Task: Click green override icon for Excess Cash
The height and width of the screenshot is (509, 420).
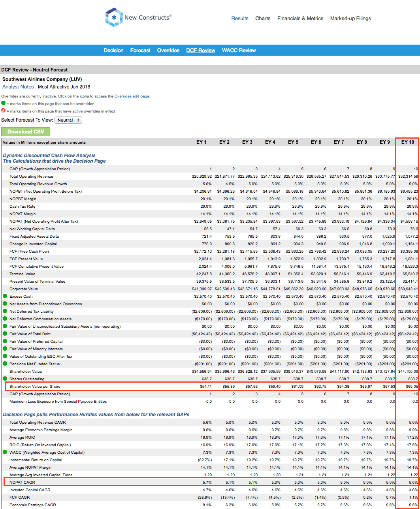Action: coord(5,296)
